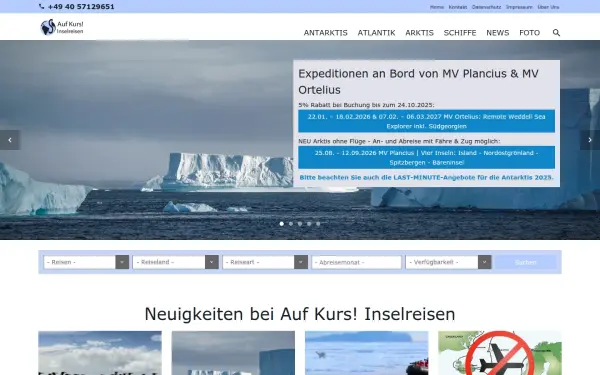Image resolution: width=600 pixels, height=375 pixels.
Task: Open the Impressum link
Action: click(519, 7)
